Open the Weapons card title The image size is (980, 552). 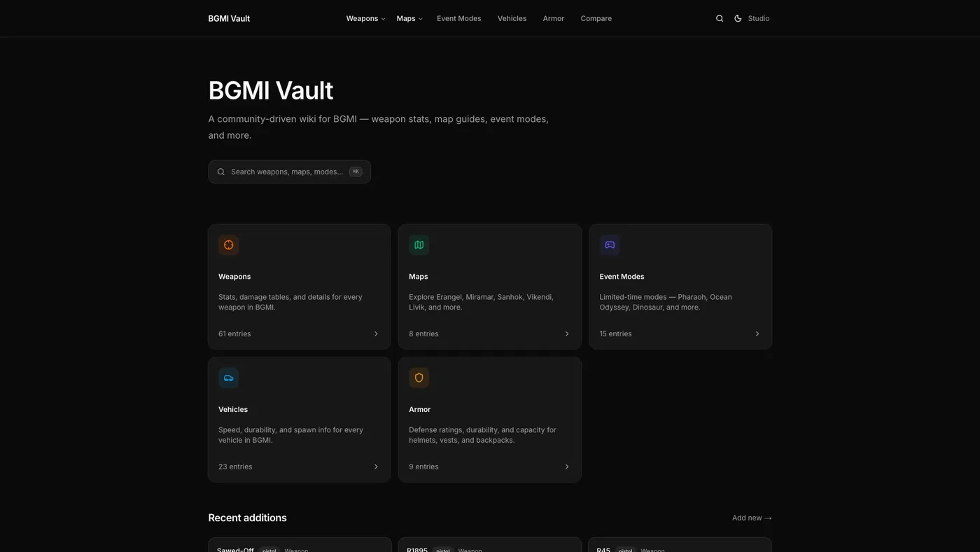pos(234,277)
